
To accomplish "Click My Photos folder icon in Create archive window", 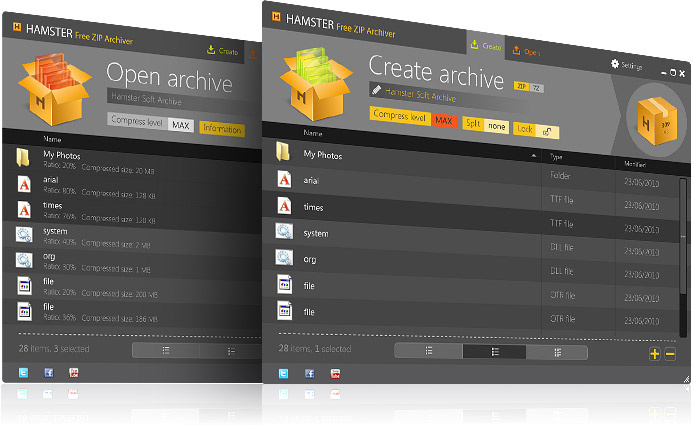I will click(283, 151).
